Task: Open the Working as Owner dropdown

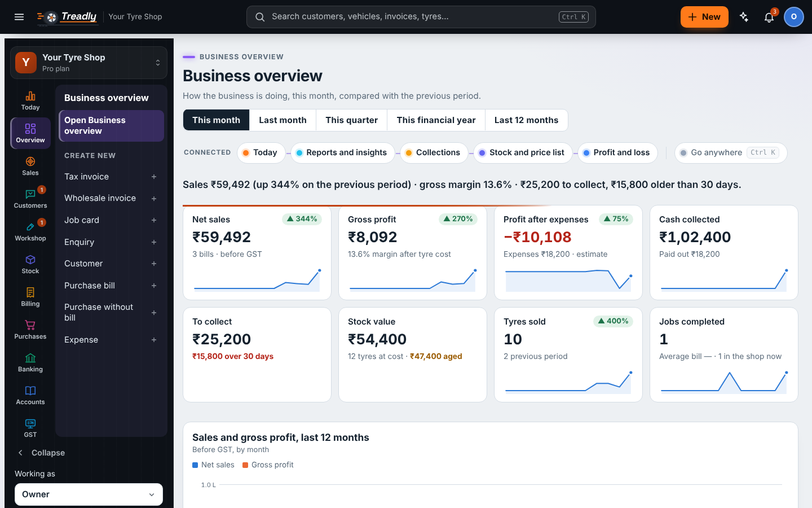Action: (89, 494)
